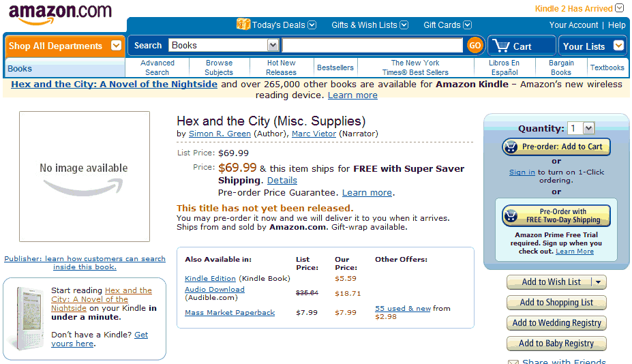The width and height of the screenshot is (632, 364).
Task: Select the Hot New Releases tab
Action: [x=282, y=67]
